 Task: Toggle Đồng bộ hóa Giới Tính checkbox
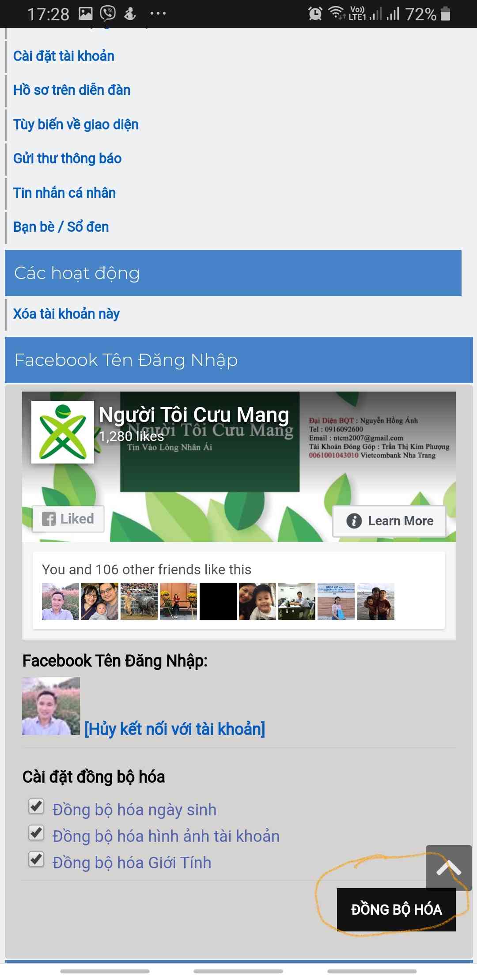click(36, 859)
